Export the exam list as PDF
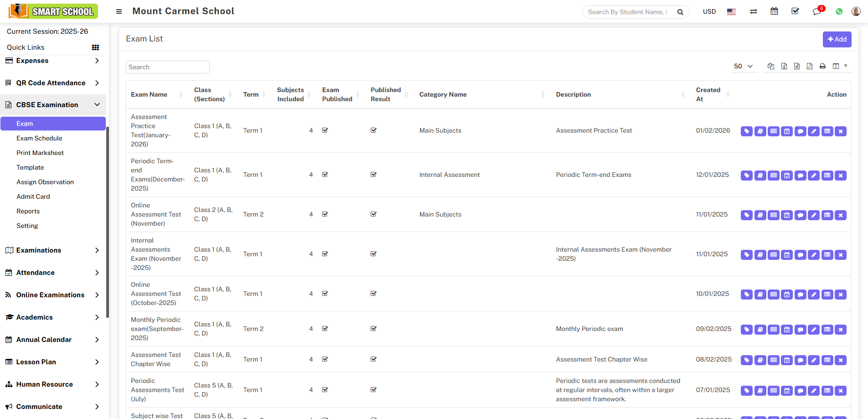The image size is (868, 419). [x=810, y=67]
